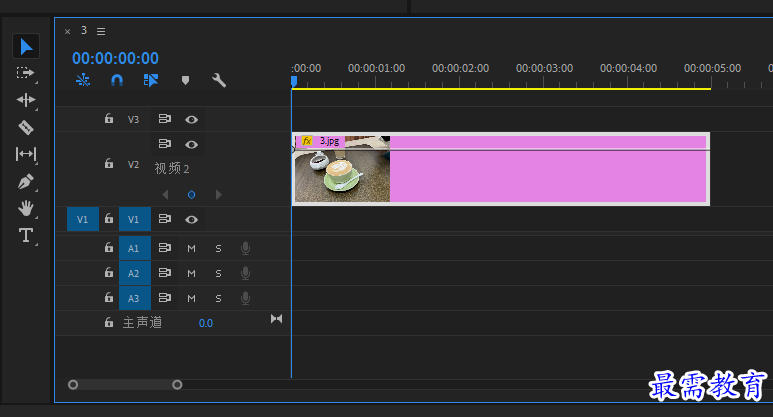Toggle sync lock on V2
Image resolution: width=773 pixels, height=417 pixels.
click(165, 143)
